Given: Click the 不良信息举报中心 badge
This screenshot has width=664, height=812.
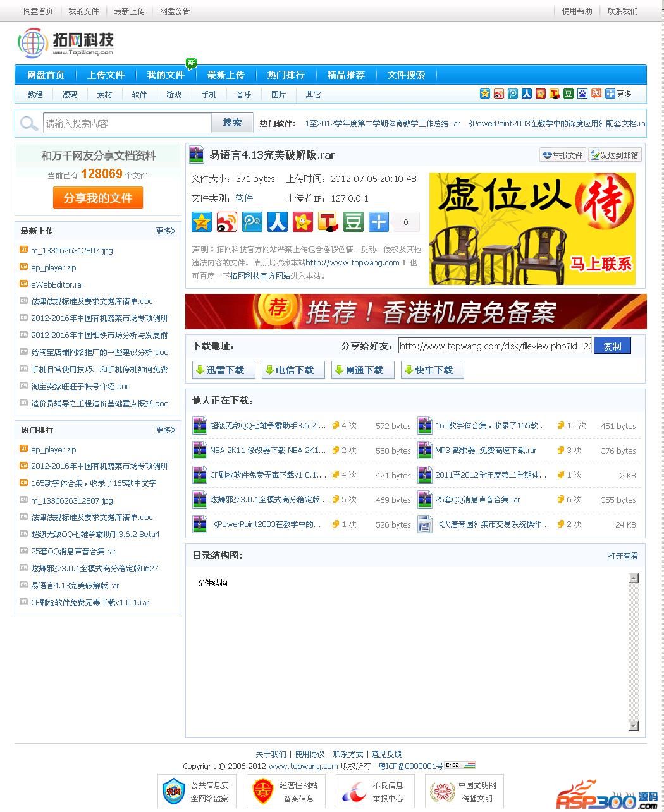Looking at the screenshot, I should (375, 791).
